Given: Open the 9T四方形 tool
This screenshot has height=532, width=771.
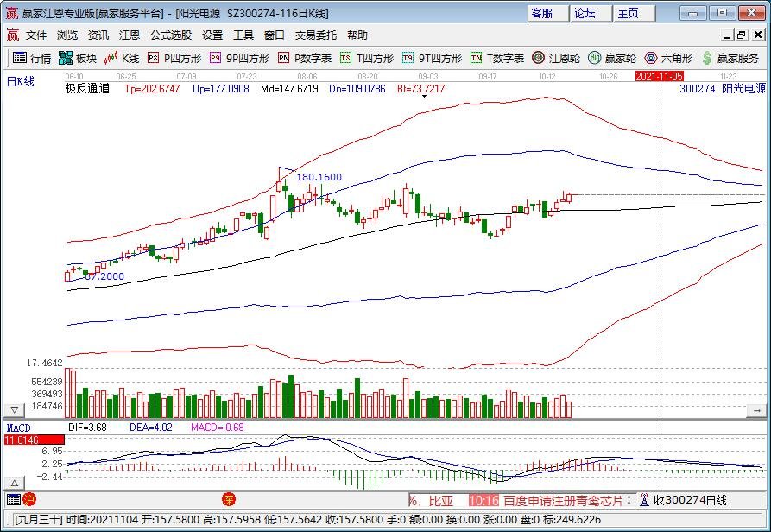Looking at the screenshot, I should (x=432, y=58).
